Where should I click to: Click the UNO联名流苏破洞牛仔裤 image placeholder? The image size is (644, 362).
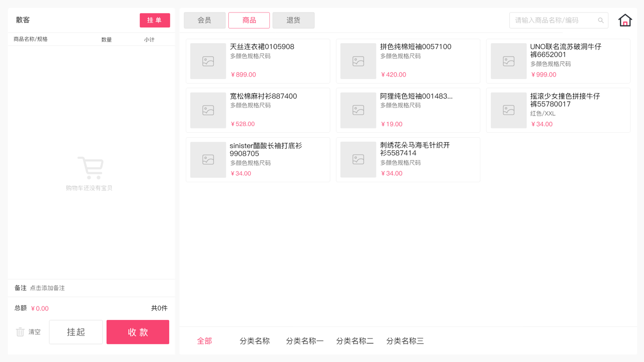pos(508,61)
